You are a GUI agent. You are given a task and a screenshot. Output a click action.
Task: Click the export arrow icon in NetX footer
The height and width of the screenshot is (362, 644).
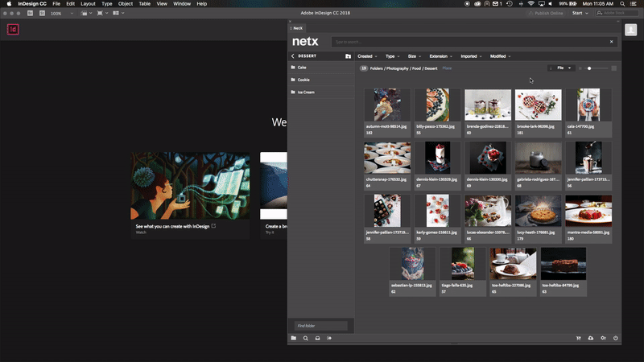coord(329,338)
